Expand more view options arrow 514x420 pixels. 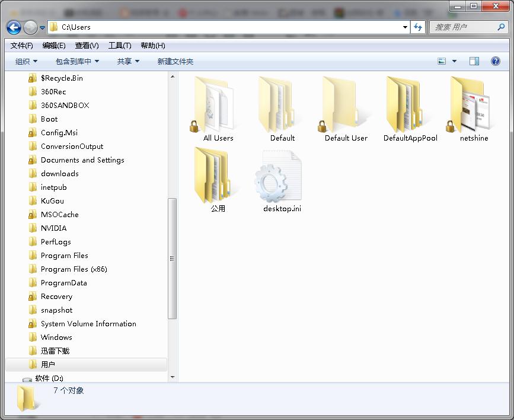[454, 61]
